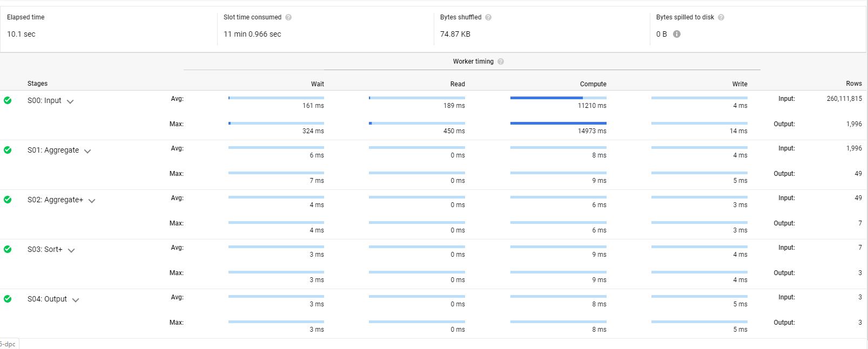Select the S01: Aggregate stage label
This screenshot has height=349, width=868.
pyautogui.click(x=53, y=150)
